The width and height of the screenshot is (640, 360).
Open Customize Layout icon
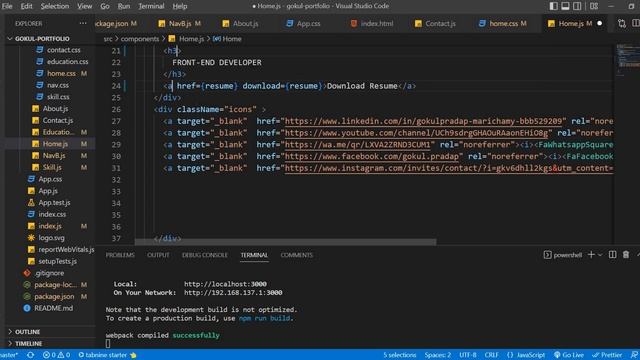point(594,6)
